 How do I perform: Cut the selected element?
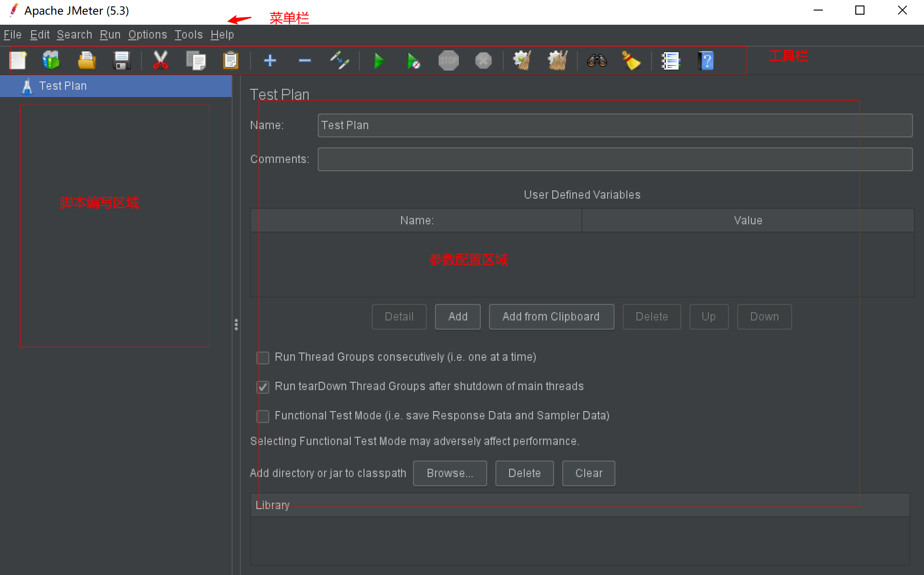point(160,60)
